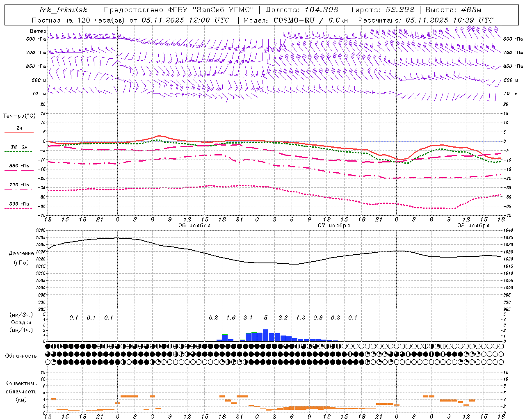
Task: Click the '2м' temperature legend entry
Action: point(19,128)
